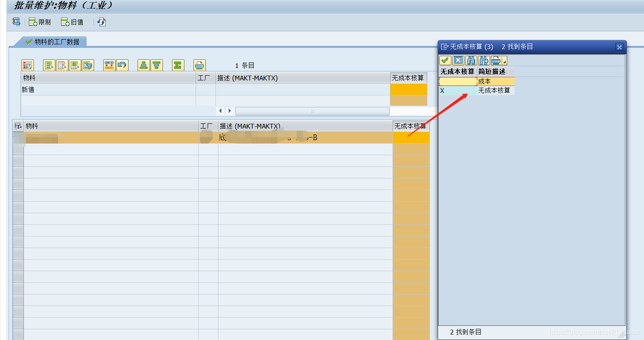Click the 无成本核算 header in the new-value table
This screenshot has height=340, width=644.
pyautogui.click(x=408, y=78)
